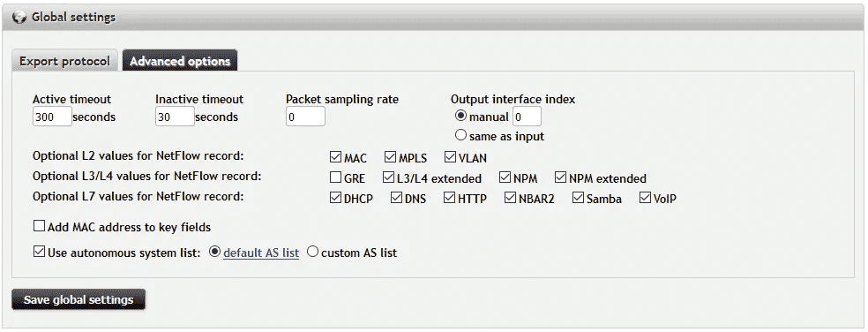Click the manual interface index value field
Viewport: 868px width, 332px height.
527,117
